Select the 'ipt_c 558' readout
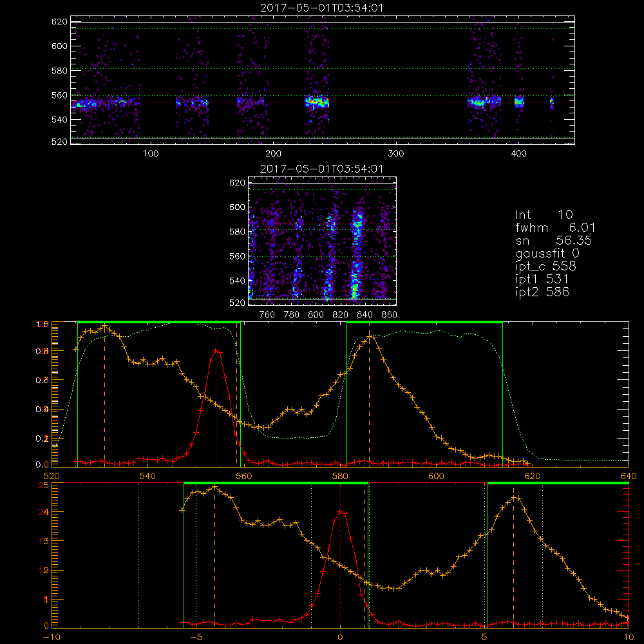This screenshot has width=644, height=644. pyautogui.click(x=546, y=267)
